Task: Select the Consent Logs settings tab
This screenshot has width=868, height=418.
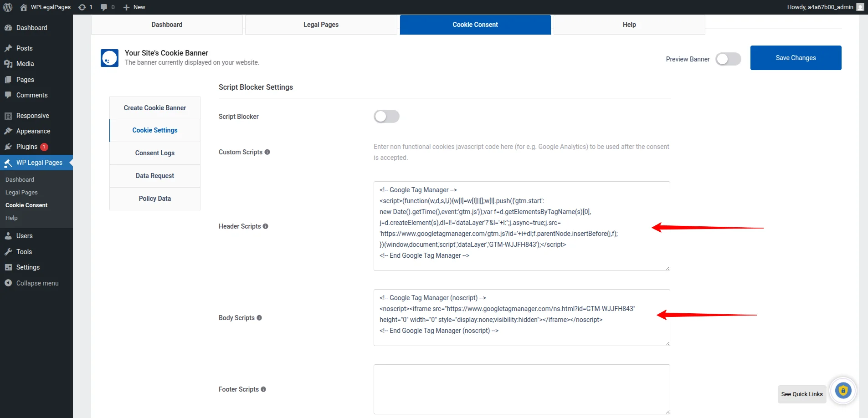Action: (154, 153)
